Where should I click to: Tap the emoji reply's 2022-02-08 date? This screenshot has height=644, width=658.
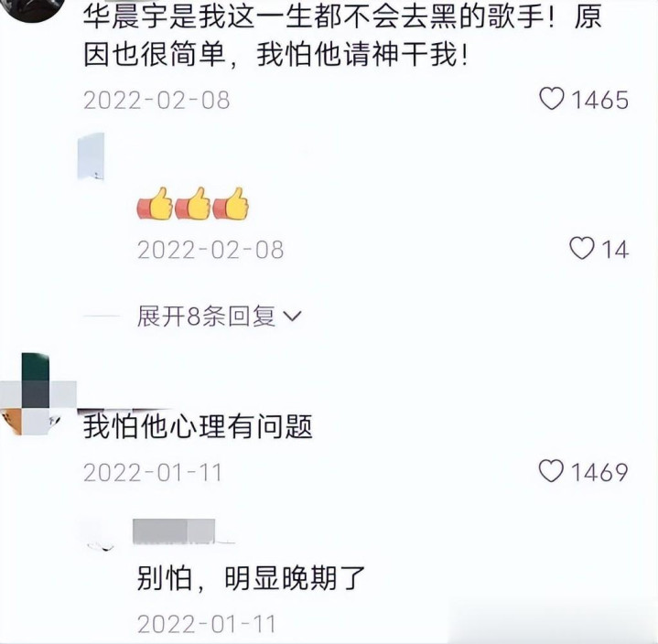point(210,250)
